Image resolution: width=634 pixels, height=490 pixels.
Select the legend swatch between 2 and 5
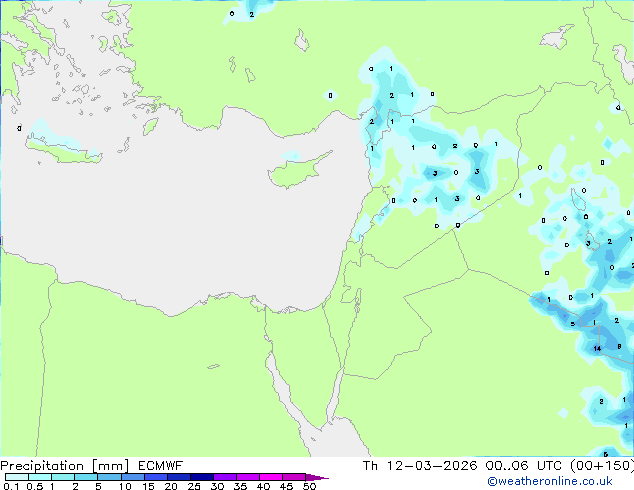(x=86, y=477)
